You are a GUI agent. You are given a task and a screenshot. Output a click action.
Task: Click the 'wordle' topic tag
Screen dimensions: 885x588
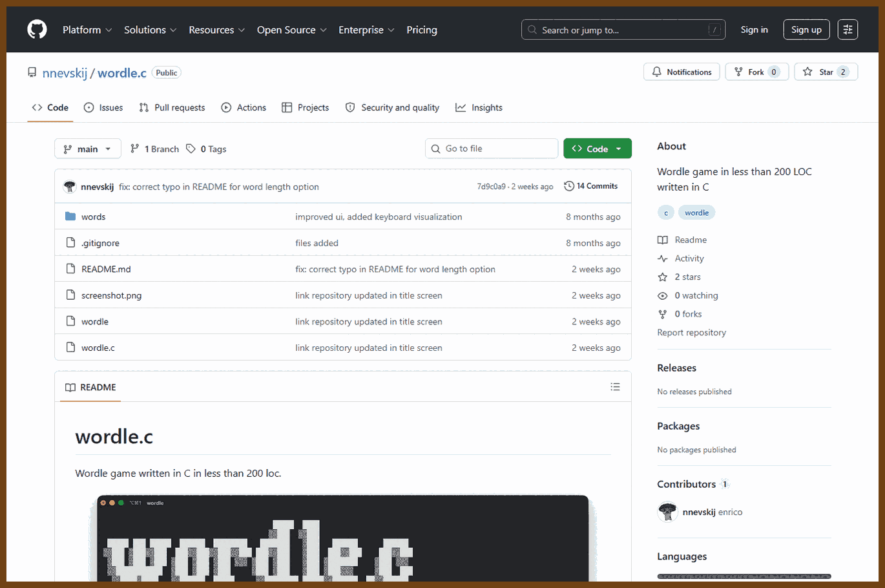tap(696, 213)
